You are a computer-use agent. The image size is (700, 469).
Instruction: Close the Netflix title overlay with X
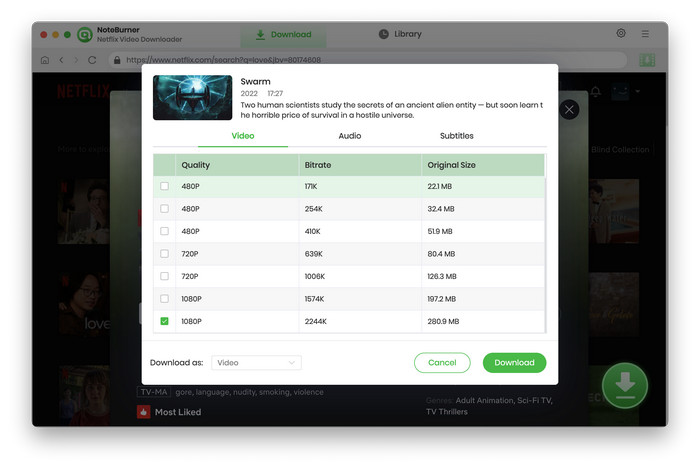569,110
